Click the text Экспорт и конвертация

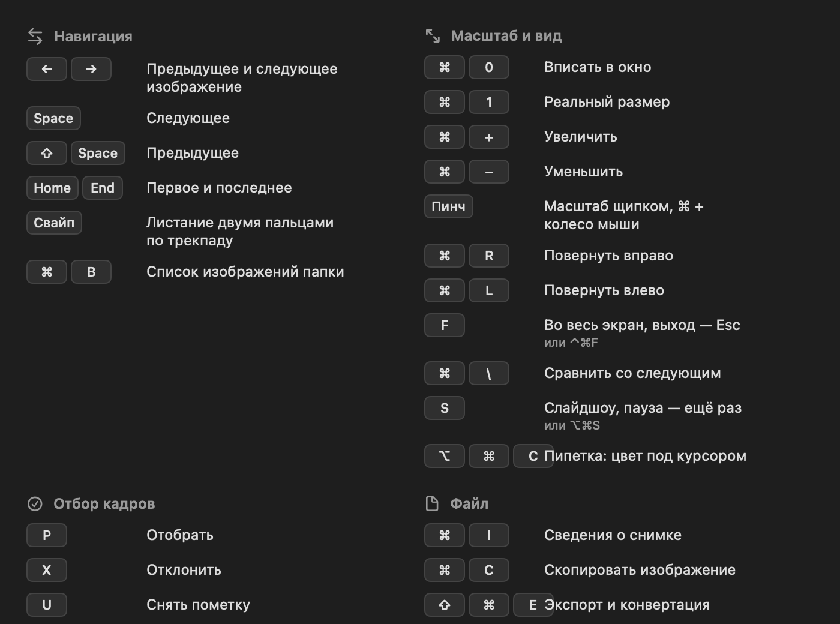627,605
